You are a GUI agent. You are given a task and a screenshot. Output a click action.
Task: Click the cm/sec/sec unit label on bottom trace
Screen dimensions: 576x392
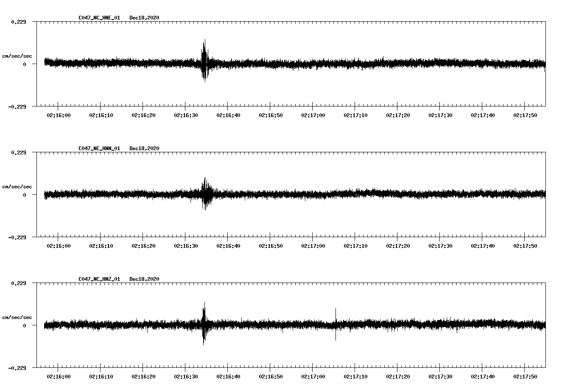(x=18, y=316)
